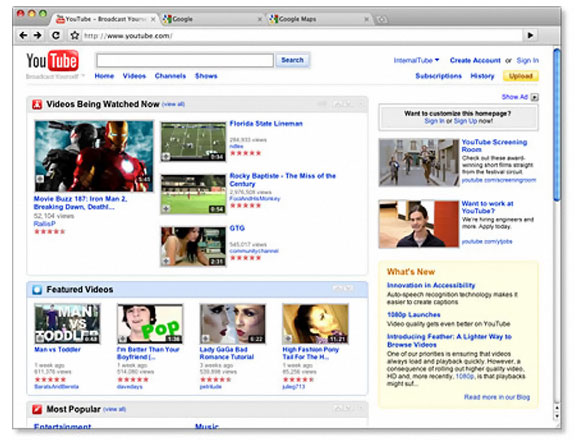The image size is (586, 440).
Task: Click the YouTube logo
Action: [52, 61]
